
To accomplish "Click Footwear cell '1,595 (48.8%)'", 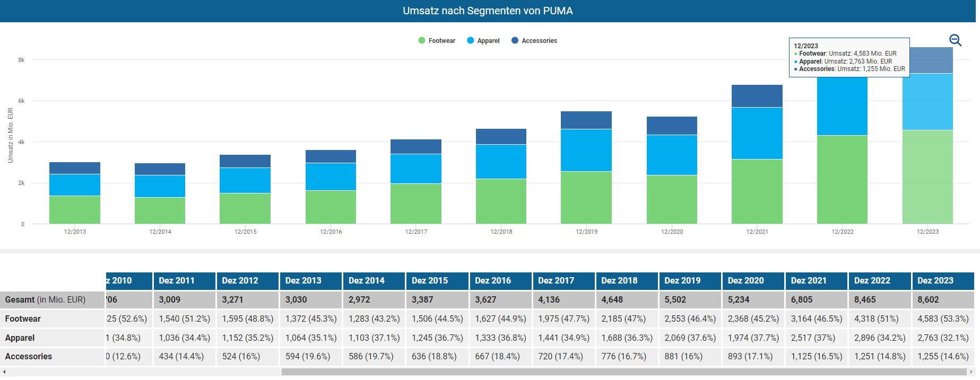I will [248, 319].
